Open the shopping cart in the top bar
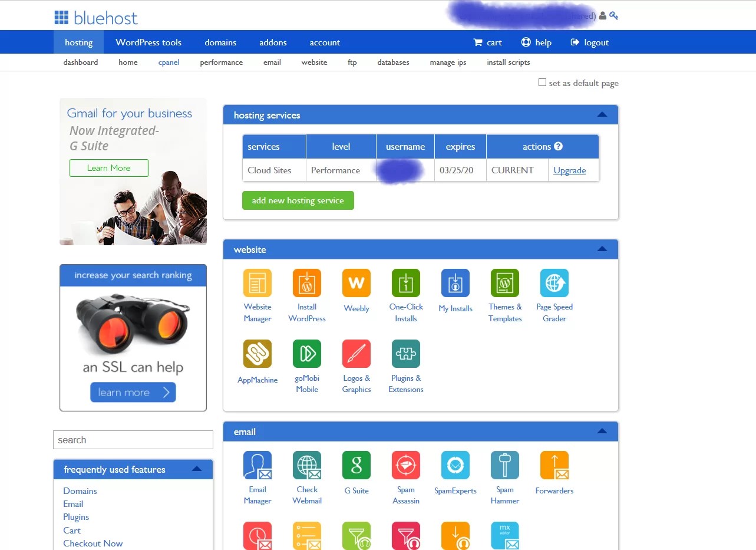The image size is (756, 550). pos(487,42)
